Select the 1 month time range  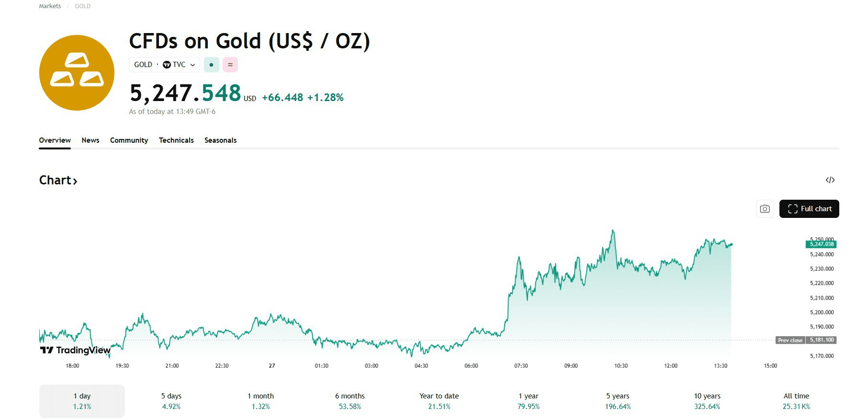(260, 401)
